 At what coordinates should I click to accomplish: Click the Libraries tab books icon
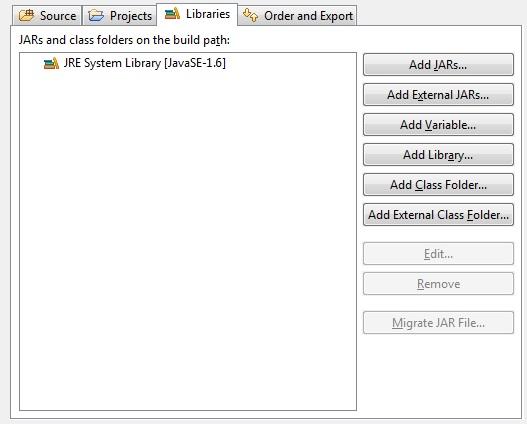[x=172, y=14]
